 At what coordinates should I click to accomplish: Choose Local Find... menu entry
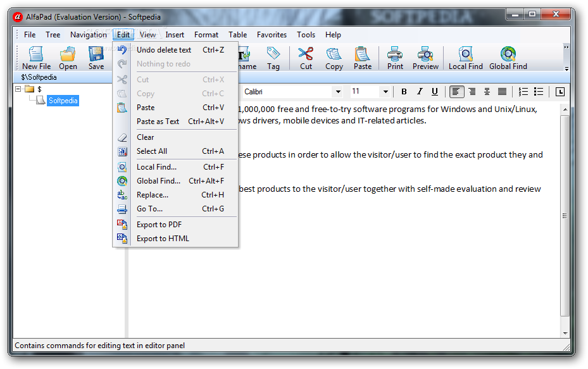[175, 167]
